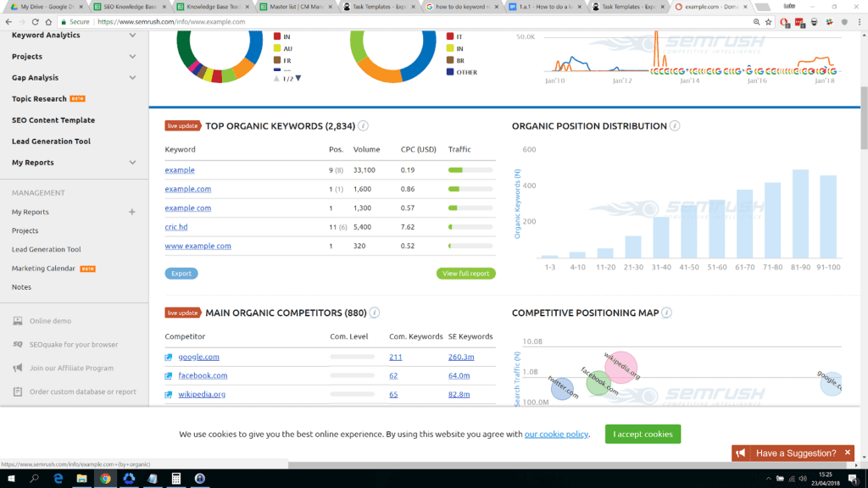Click the SEOquake SQ icon

[x=18, y=344]
